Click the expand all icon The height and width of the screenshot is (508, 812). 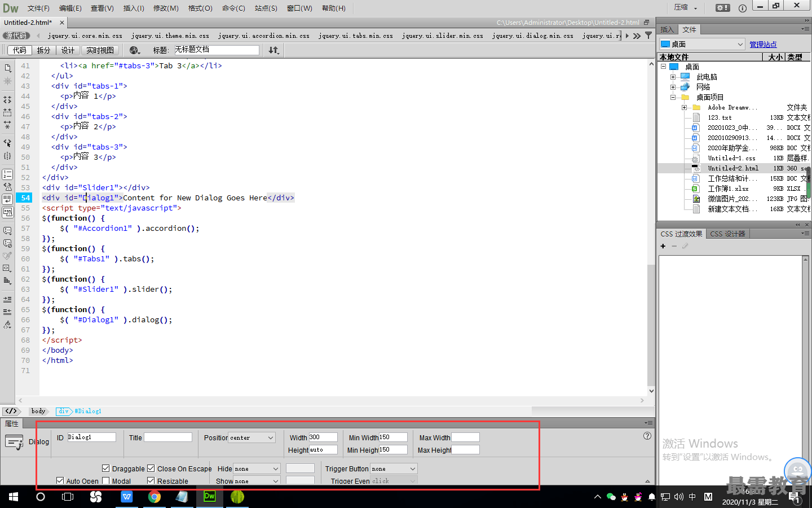7,124
